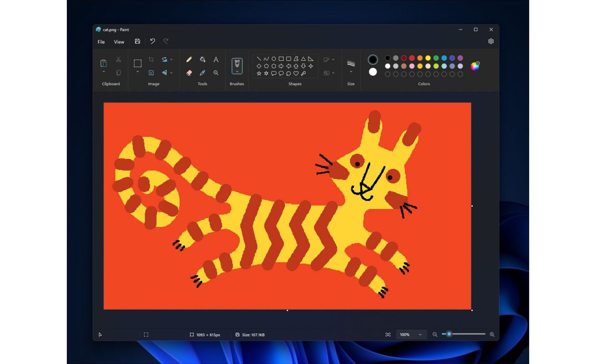Choose the Diamond shape
The width and height of the screenshot is (596, 364).
[259, 66]
